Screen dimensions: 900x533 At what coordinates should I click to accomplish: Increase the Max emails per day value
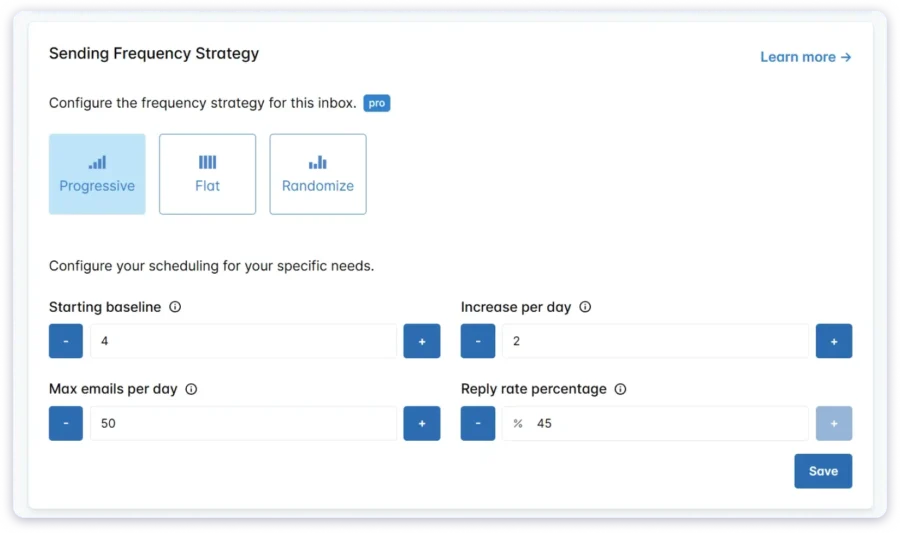[421, 423]
